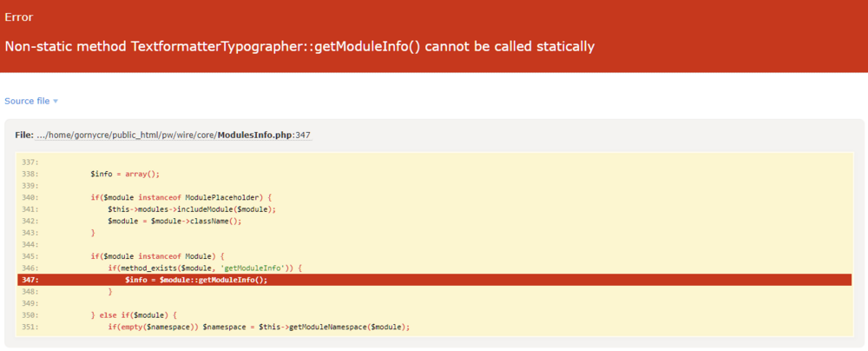The height and width of the screenshot is (351, 868).
Task: Click the triangle arrow beside Source file
Action: pyautogui.click(x=56, y=102)
